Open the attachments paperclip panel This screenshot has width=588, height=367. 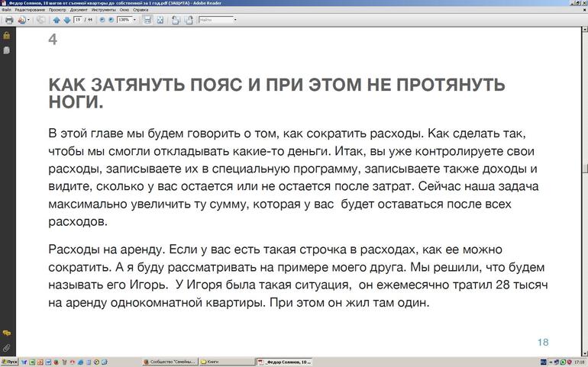pos(6,348)
